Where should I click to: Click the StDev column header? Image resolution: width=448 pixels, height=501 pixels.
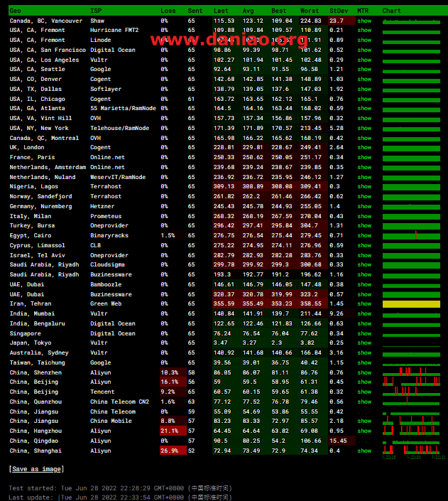pos(339,11)
